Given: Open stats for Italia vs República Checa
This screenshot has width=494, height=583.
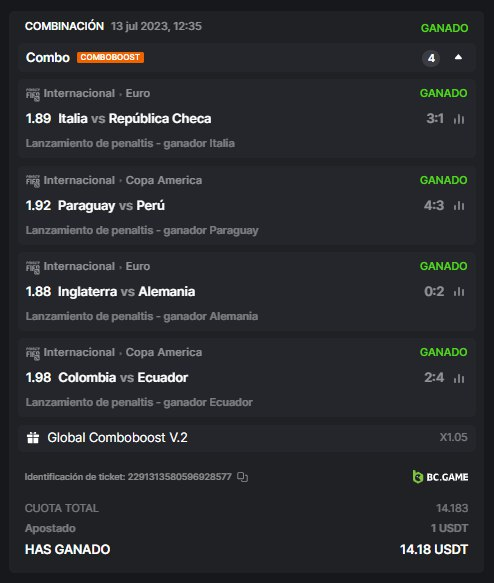Looking at the screenshot, I should (x=459, y=119).
